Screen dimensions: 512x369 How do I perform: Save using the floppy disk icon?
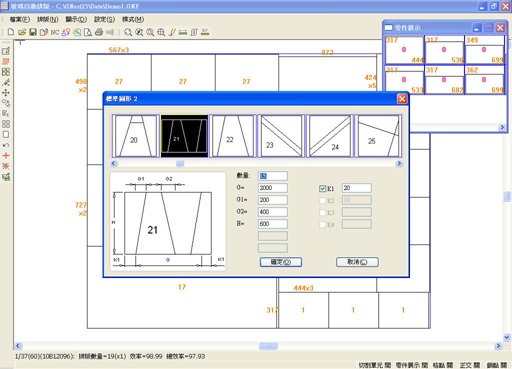click(33, 32)
